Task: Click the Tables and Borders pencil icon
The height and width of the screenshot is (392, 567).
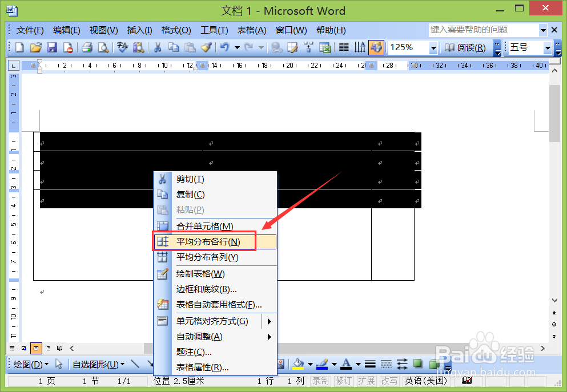Action: tap(292, 47)
